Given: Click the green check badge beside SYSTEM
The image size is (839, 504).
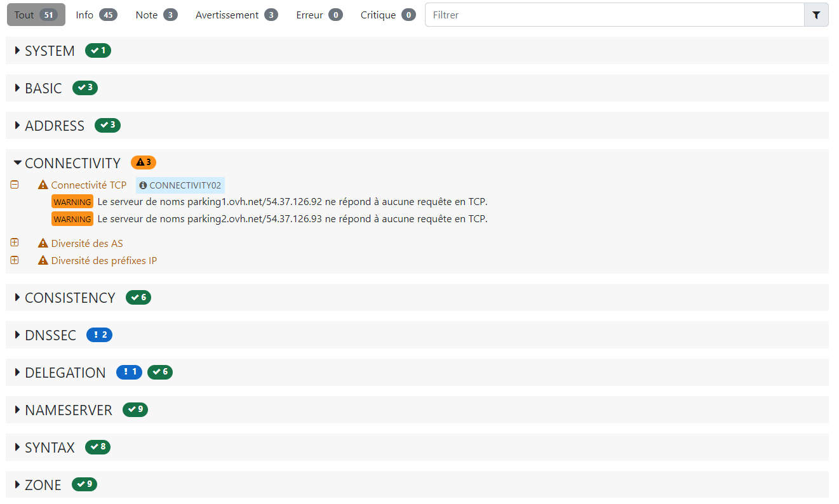Looking at the screenshot, I should (98, 51).
